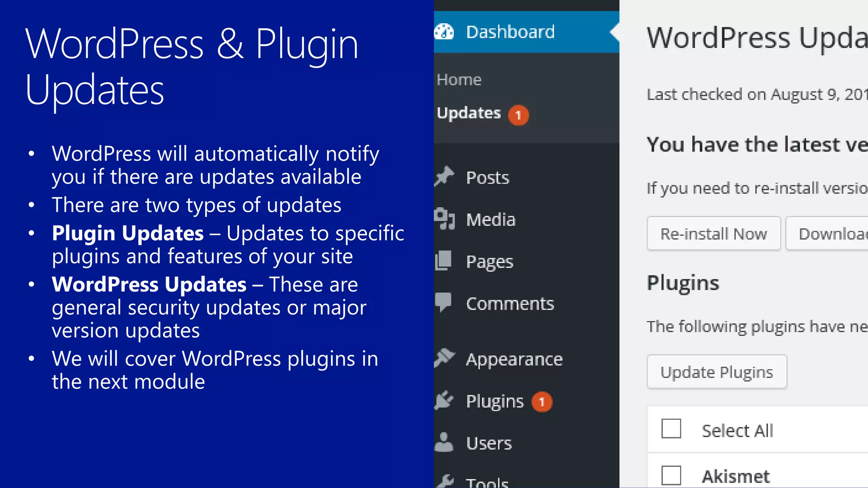The height and width of the screenshot is (488, 868).
Task: Open the Appearance menu label
Action: tap(514, 359)
